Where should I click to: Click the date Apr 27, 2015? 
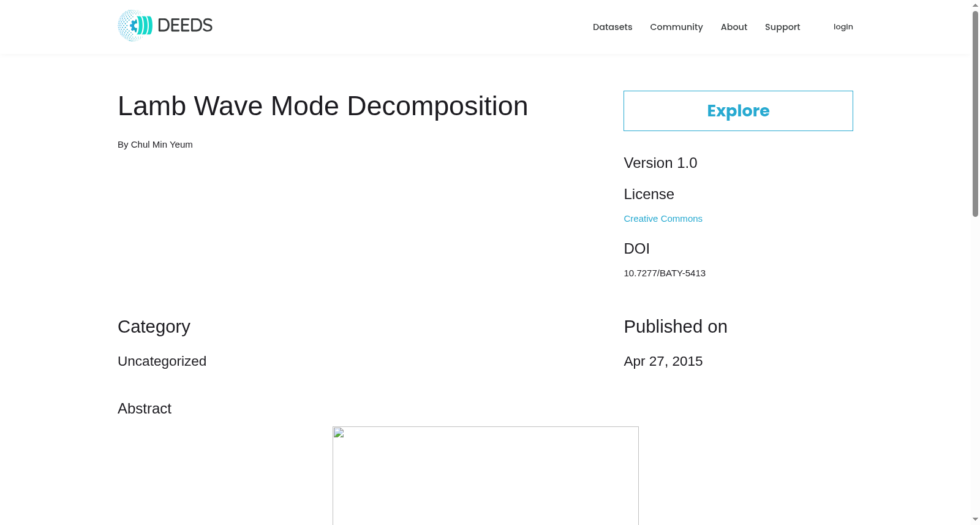[663, 361]
